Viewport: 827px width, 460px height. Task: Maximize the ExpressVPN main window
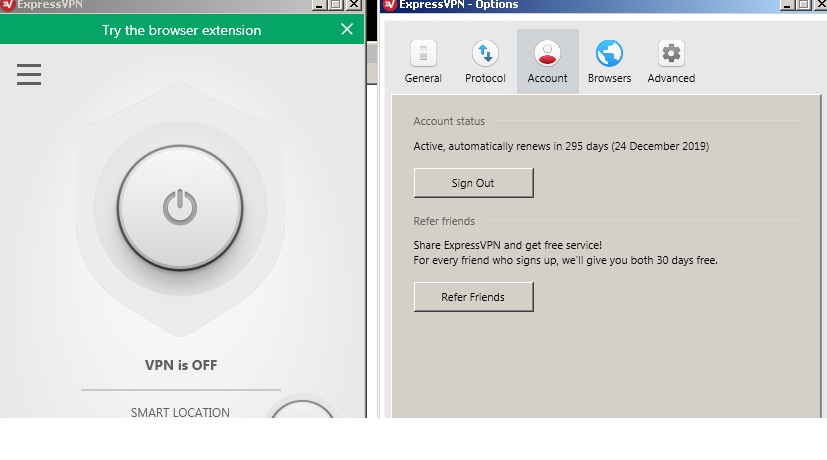pyautogui.click(x=336, y=5)
